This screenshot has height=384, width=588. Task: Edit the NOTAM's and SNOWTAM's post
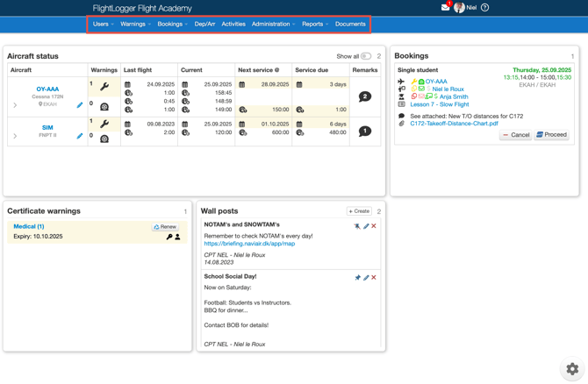click(x=366, y=226)
